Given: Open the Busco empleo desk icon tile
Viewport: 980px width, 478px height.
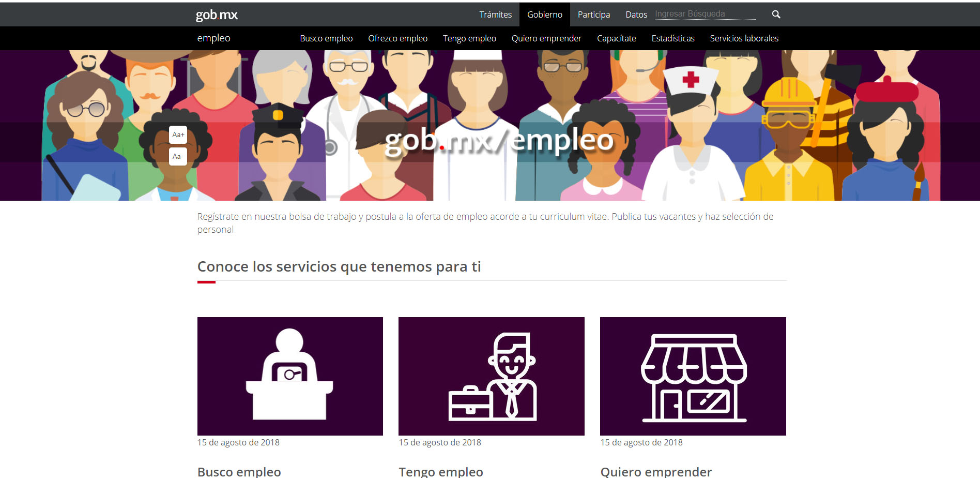Looking at the screenshot, I should click(290, 376).
